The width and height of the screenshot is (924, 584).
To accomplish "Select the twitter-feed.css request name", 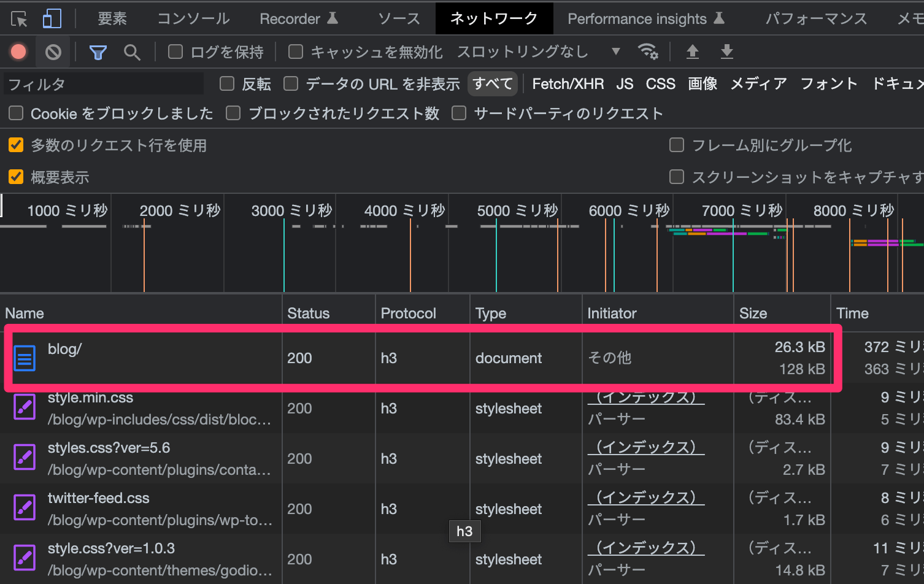I will click(x=99, y=498).
